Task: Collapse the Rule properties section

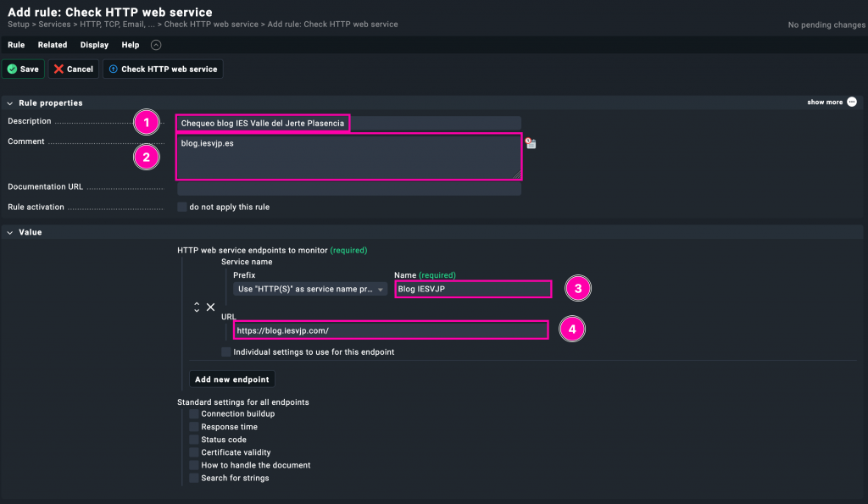Action: coord(10,103)
